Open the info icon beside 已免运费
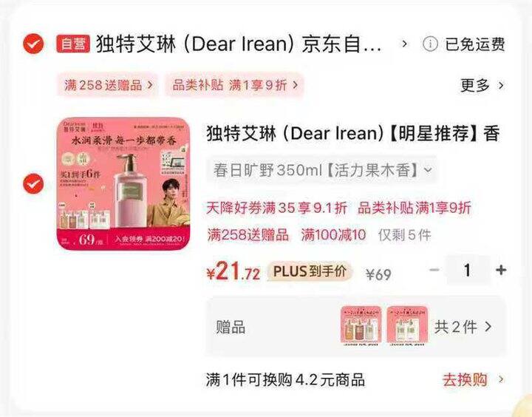Screen dimensions: 532x417 (x=430, y=44)
